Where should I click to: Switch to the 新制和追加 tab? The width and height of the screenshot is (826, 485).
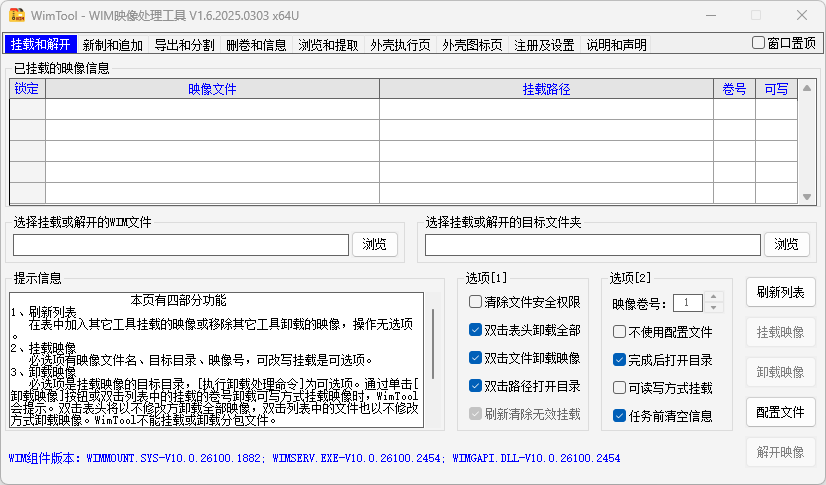point(113,45)
